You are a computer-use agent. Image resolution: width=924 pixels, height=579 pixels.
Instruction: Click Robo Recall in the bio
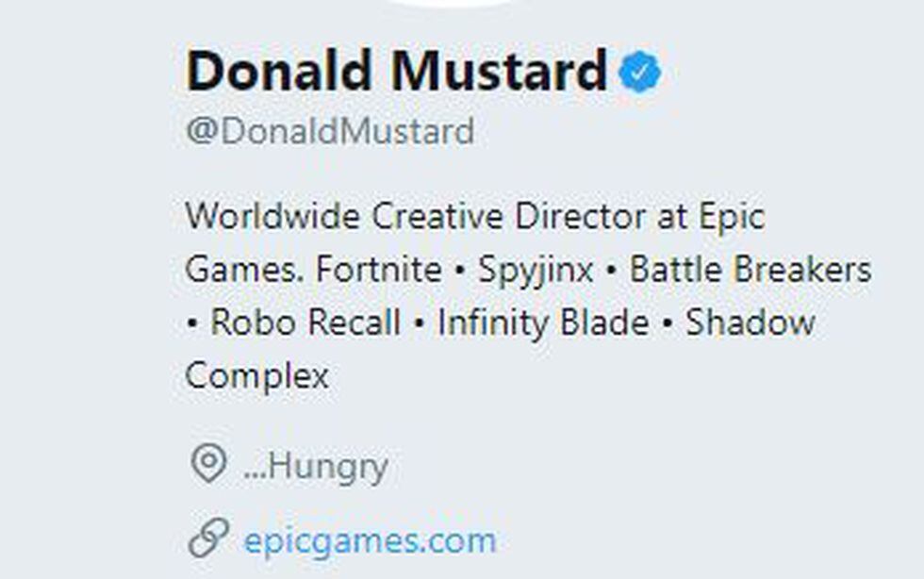click(305, 323)
